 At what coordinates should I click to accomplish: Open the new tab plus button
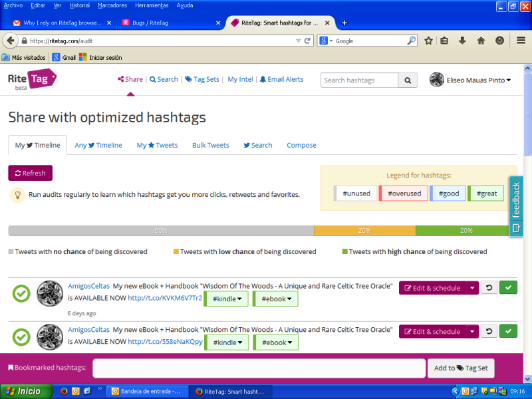click(344, 23)
